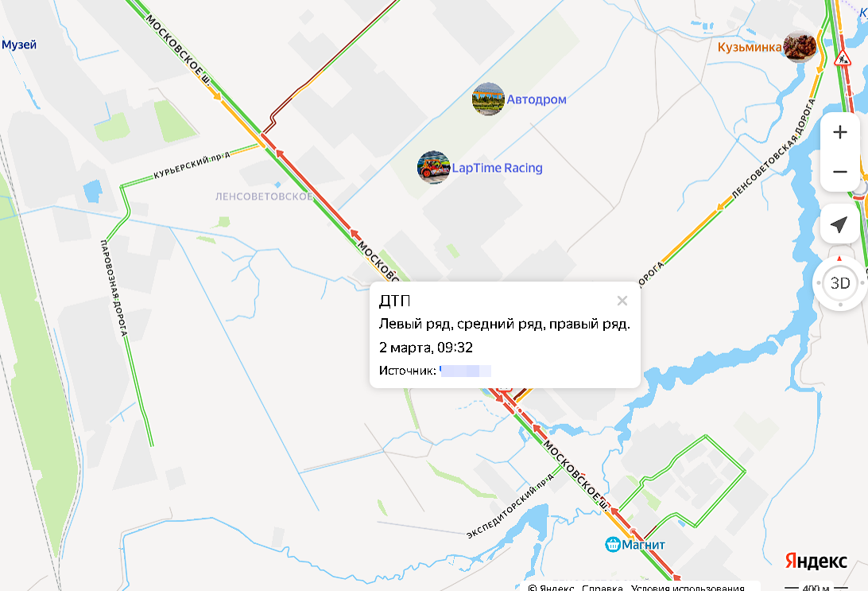Click the red compass north pointer
The image size is (868, 591).
[839, 259]
